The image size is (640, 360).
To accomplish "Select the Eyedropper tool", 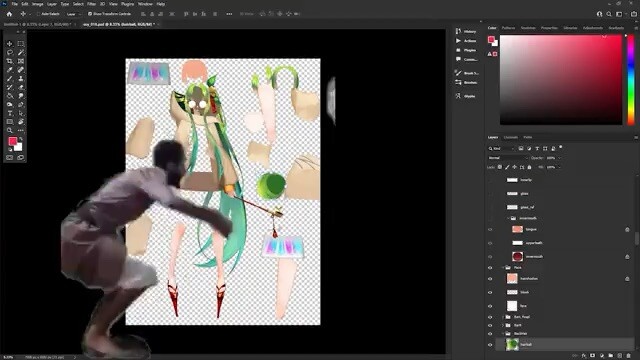I will pyautogui.click(x=9, y=70).
